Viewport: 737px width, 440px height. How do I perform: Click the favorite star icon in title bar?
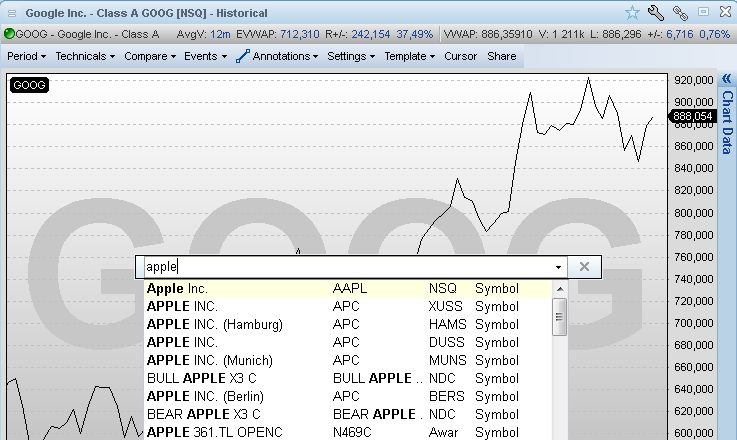click(x=632, y=12)
